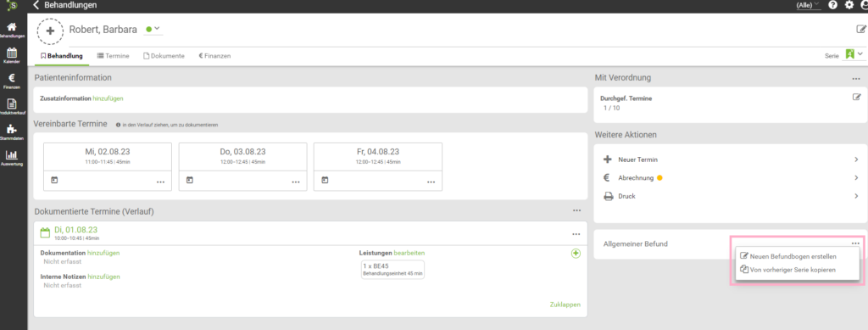The width and height of the screenshot is (868, 330).
Task: Click the Di, 01.08.23 date heading
Action: (x=75, y=230)
